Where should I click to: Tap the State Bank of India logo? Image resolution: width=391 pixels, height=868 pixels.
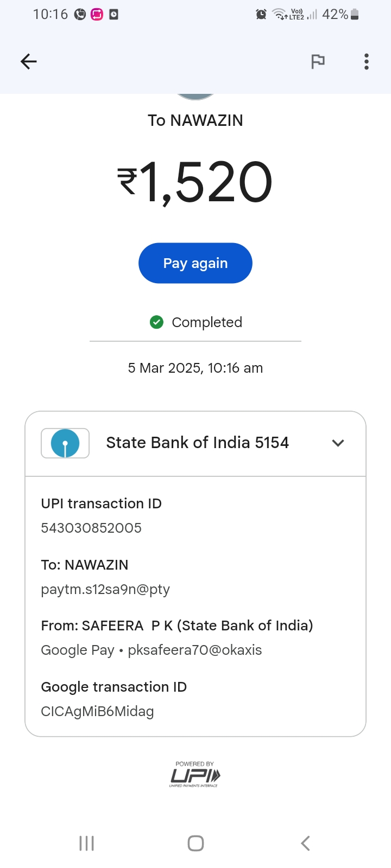[65, 443]
